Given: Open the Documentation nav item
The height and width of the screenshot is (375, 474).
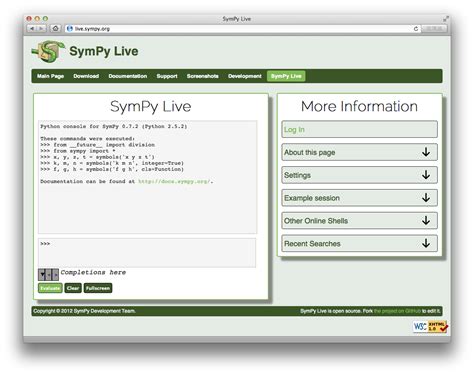Looking at the screenshot, I should pyautogui.click(x=128, y=76).
